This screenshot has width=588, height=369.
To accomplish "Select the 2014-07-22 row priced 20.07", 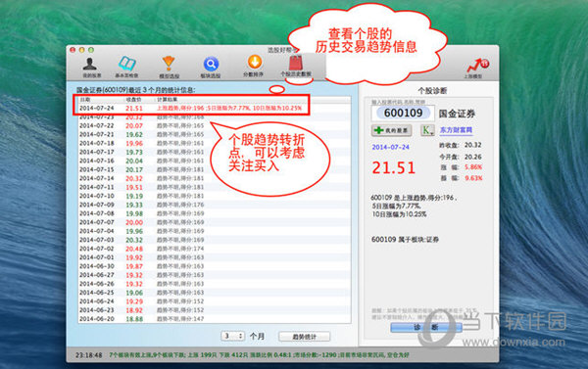I will (215, 126).
